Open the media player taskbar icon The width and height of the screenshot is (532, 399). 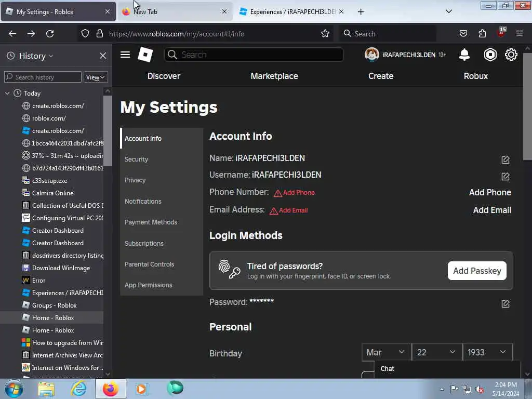click(x=142, y=389)
